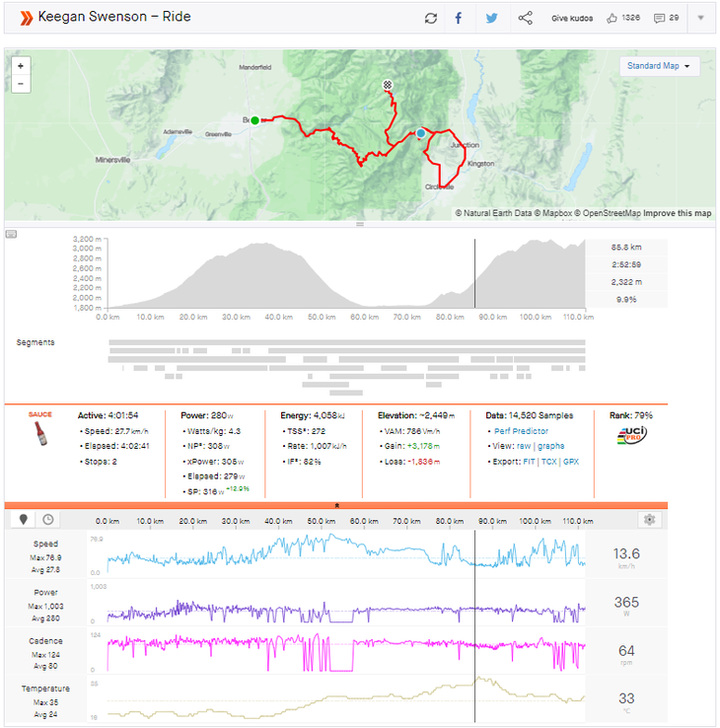Toggle time mode with clock icon

[x=46, y=519]
